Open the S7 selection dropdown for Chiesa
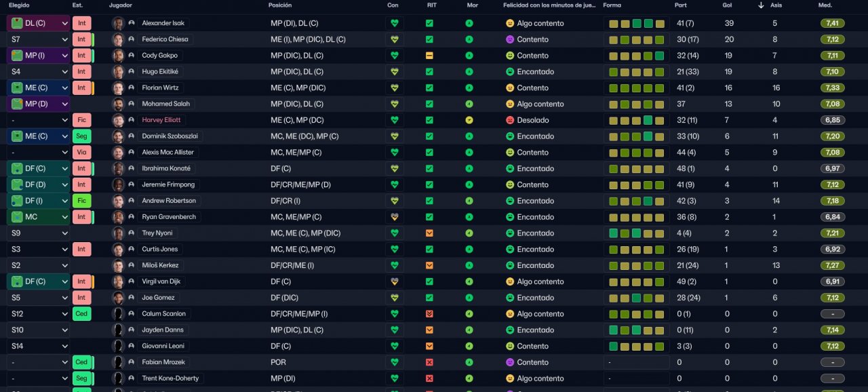Viewport: 868px width, 392px height. pos(39,39)
